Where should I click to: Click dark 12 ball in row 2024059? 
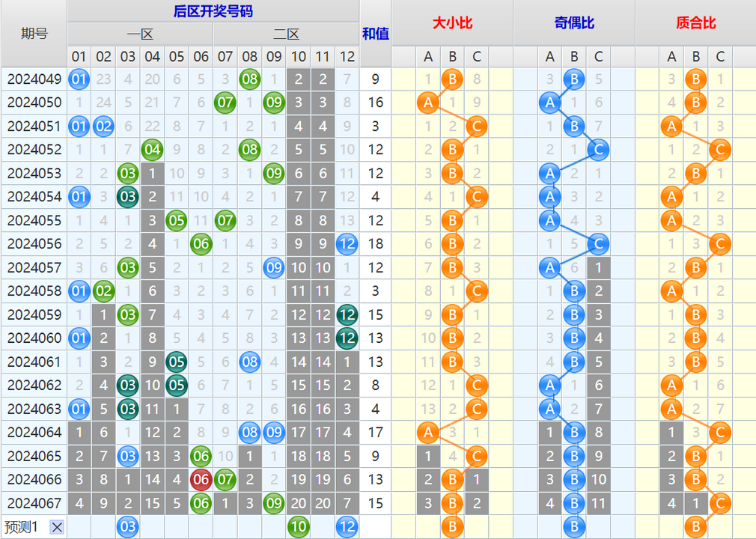(x=347, y=315)
